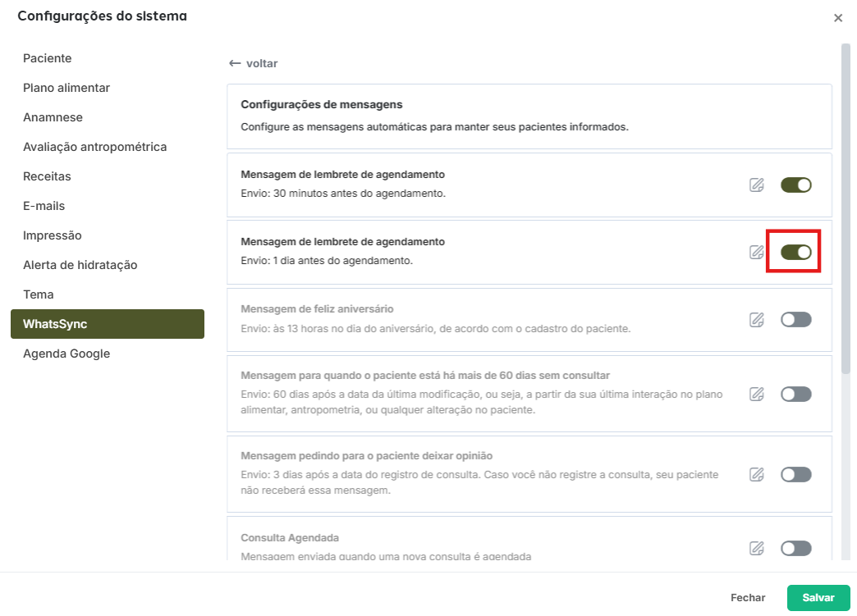The image size is (857, 616).
Task: Disable the 30 minutes reminder toggle
Action: (x=795, y=185)
